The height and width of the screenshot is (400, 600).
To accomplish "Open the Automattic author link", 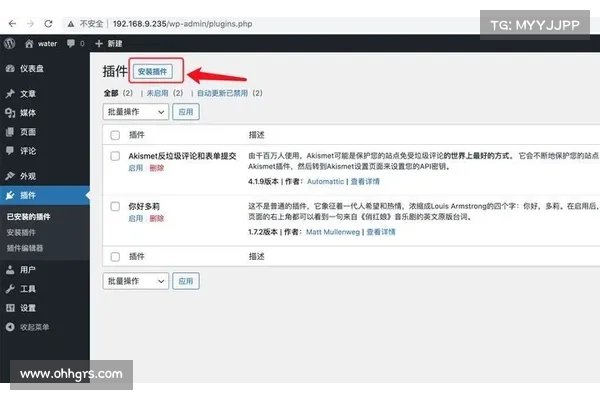I will tap(325, 181).
